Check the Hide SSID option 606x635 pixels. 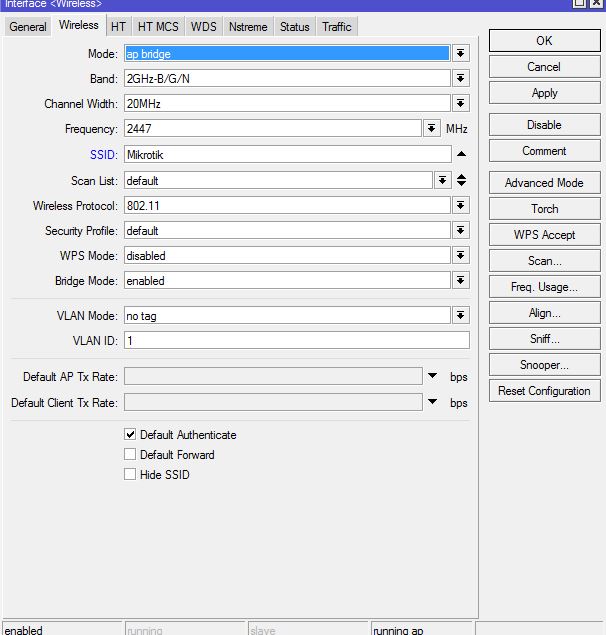[130, 475]
